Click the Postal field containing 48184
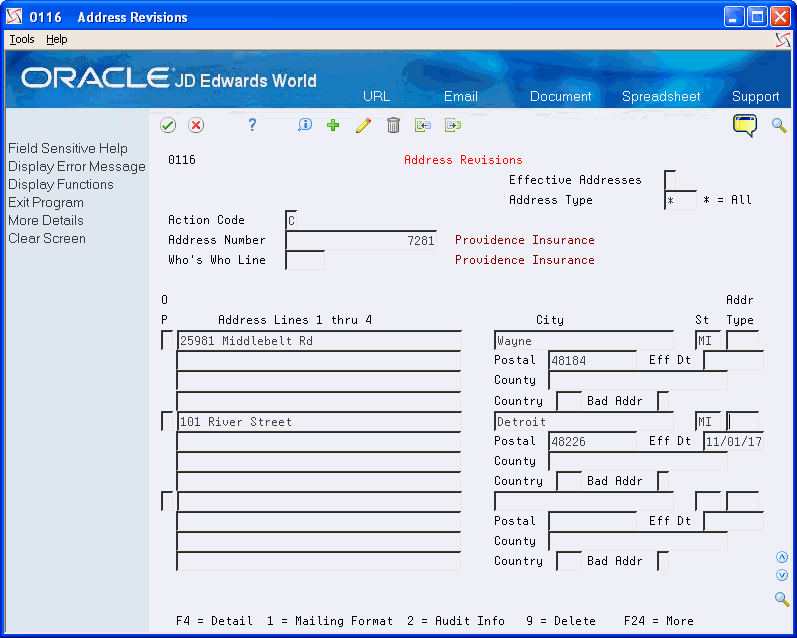797x638 pixels. [593, 360]
